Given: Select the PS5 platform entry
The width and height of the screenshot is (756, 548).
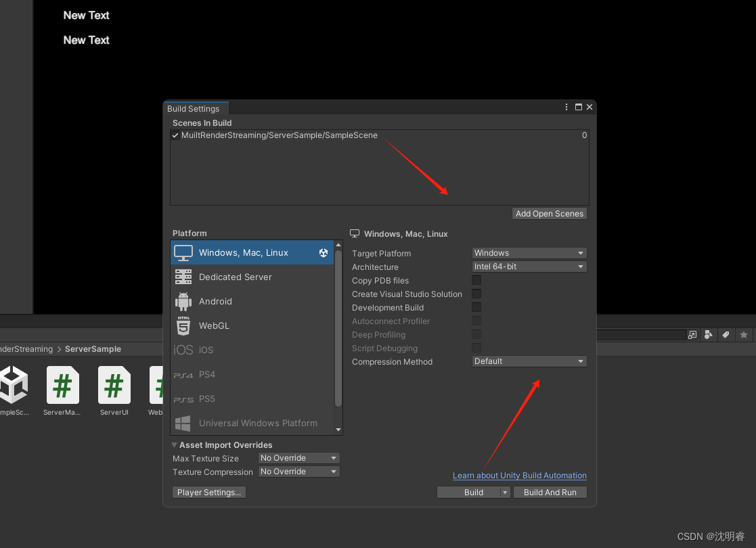Looking at the screenshot, I should pyautogui.click(x=252, y=398).
